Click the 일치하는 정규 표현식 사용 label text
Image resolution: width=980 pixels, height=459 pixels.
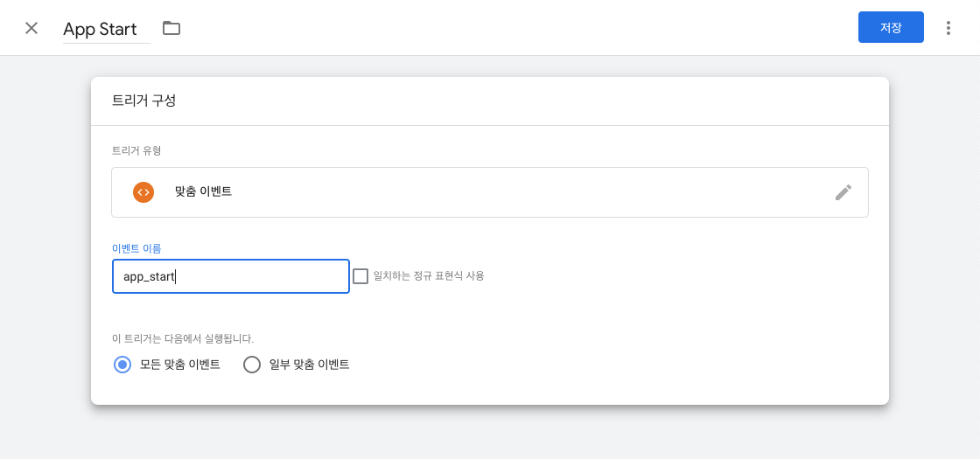coord(429,276)
